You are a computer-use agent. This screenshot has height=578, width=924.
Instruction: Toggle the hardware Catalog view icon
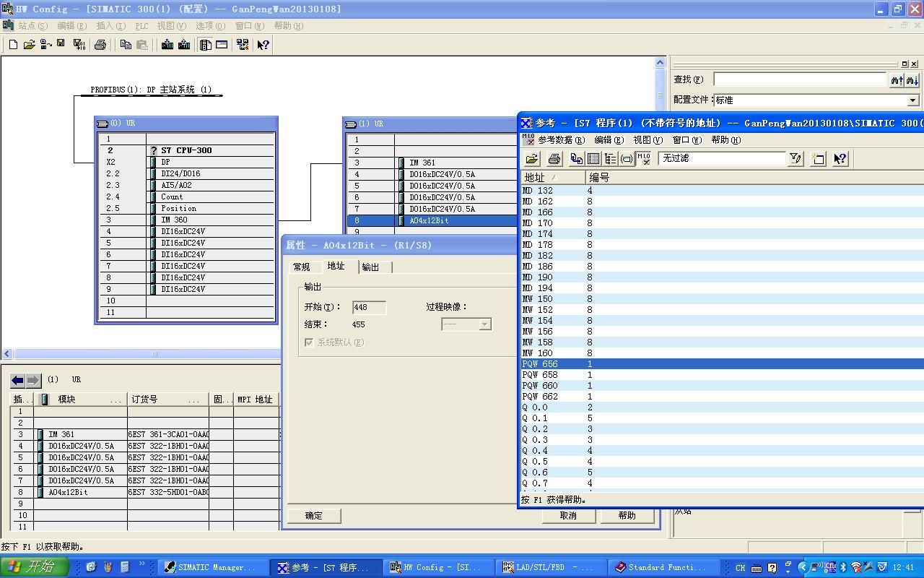pos(206,45)
